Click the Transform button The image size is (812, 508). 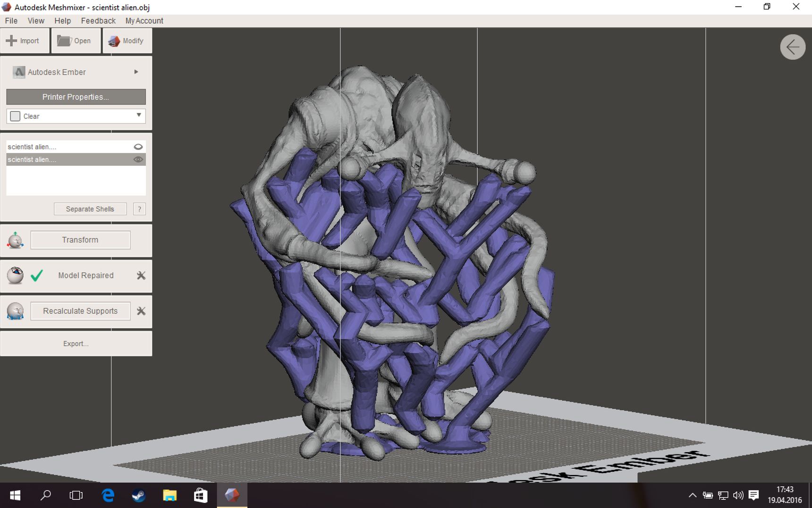tap(80, 240)
